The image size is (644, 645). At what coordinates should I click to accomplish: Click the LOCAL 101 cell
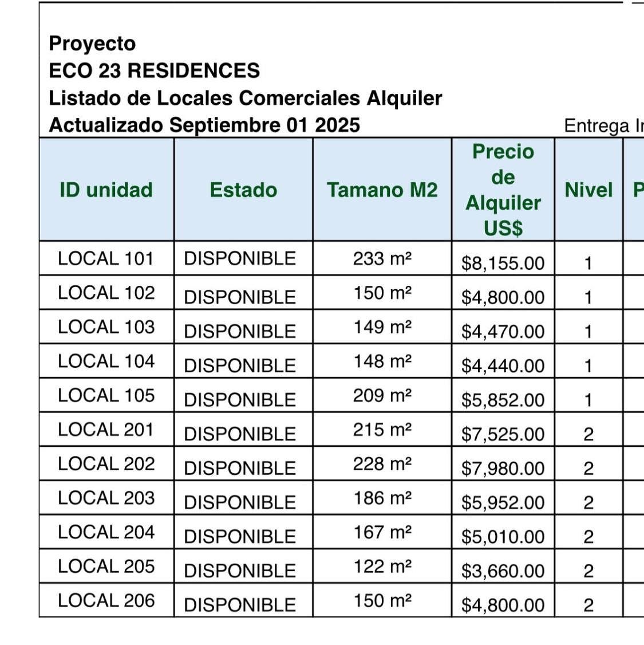pos(106,258)
